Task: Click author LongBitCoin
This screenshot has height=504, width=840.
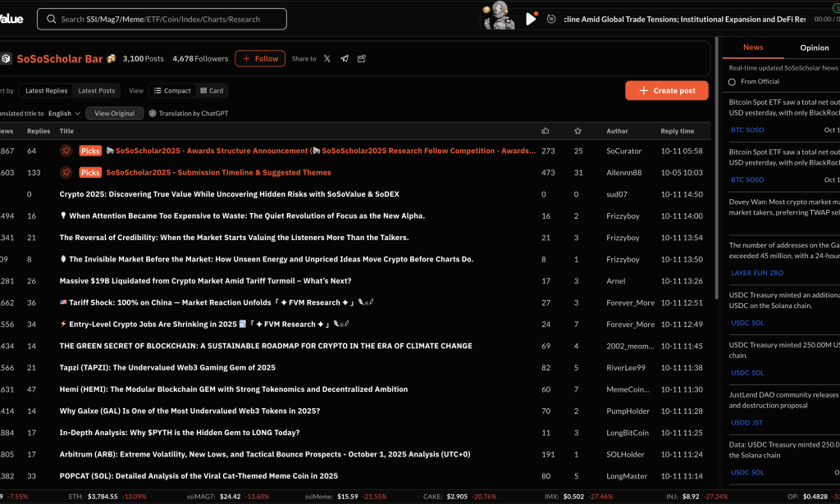Action: (x=628, y=433)
